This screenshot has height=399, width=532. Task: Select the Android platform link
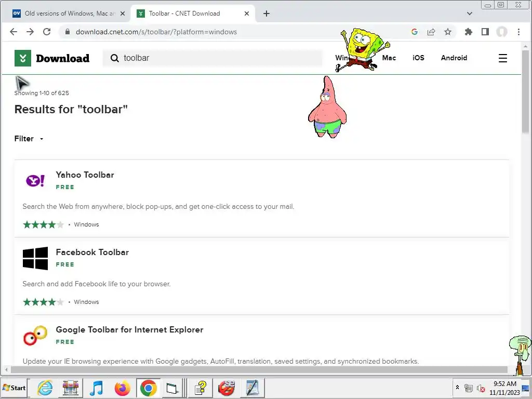454,58
